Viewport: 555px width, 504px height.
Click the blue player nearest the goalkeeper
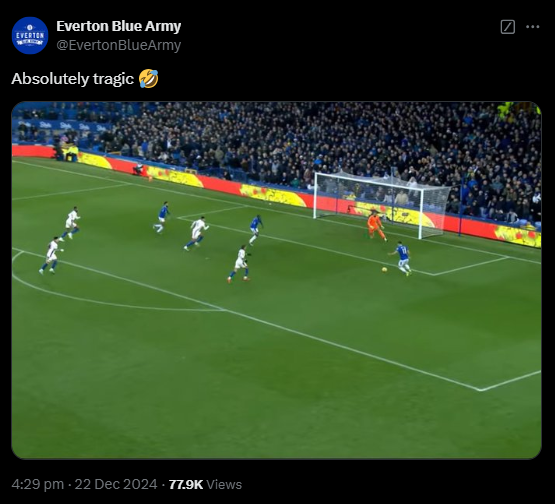point(402,258)
